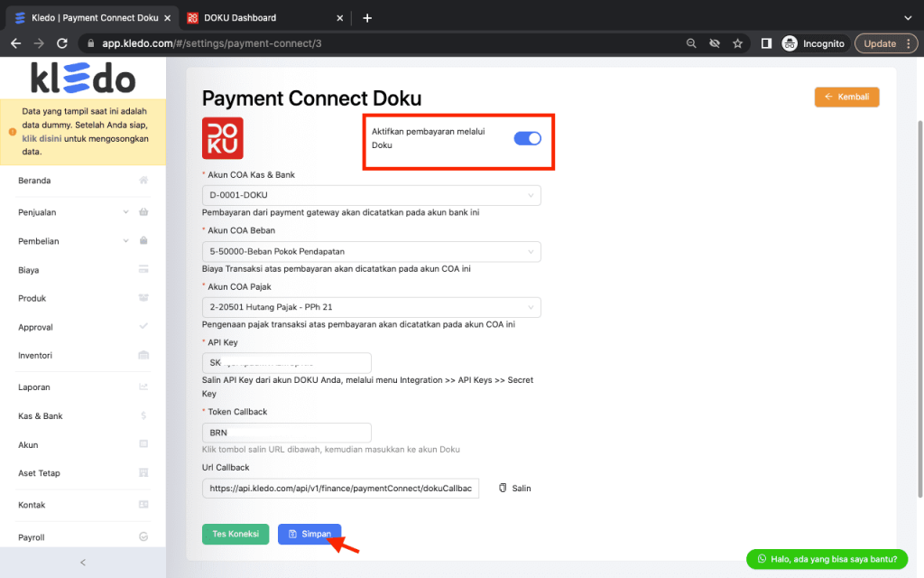Click the 'klik disini' link
The image size is (924, 578).
point(42,138)
